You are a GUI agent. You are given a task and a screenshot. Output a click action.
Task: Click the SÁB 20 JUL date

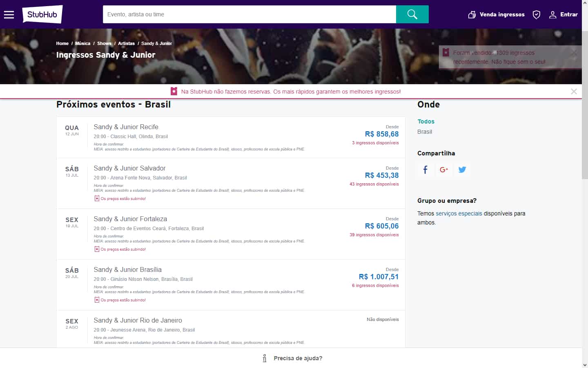click(72, 273)
